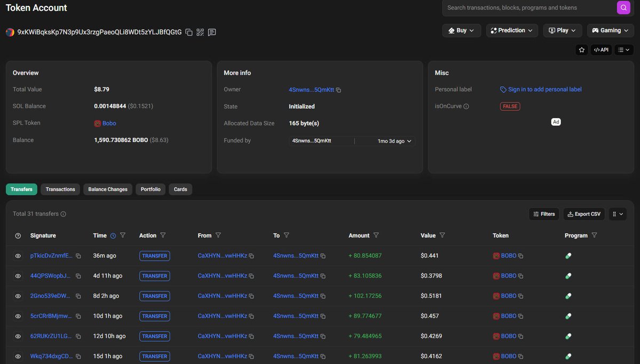Export transfers as CSV
The width and height of the screenshot is (640, 364).
(584, 214)
